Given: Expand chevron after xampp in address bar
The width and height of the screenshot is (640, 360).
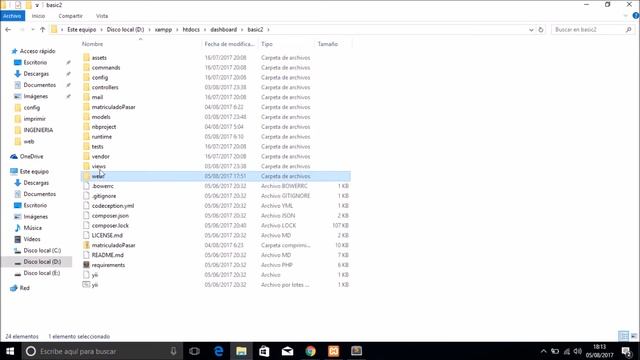Looking at the screenshot, I should (x=177, y=30).
